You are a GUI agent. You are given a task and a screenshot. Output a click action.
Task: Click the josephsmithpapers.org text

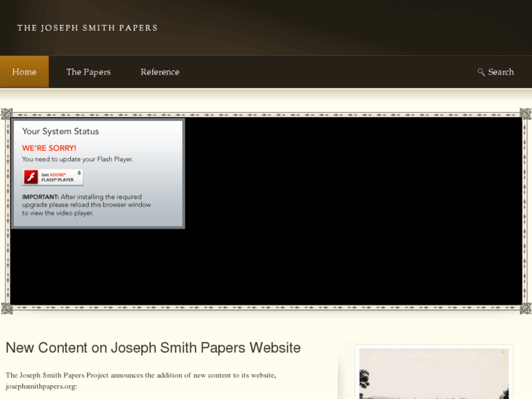(42, 387)
